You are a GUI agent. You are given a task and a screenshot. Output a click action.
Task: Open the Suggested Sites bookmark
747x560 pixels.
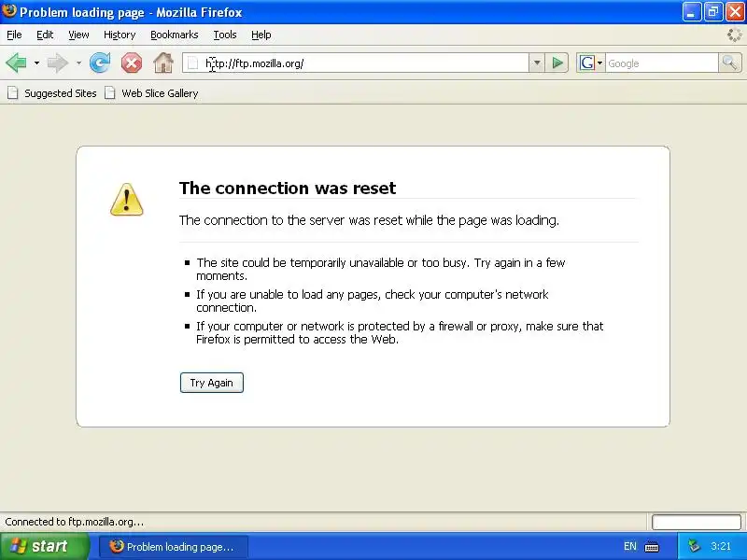52,92
